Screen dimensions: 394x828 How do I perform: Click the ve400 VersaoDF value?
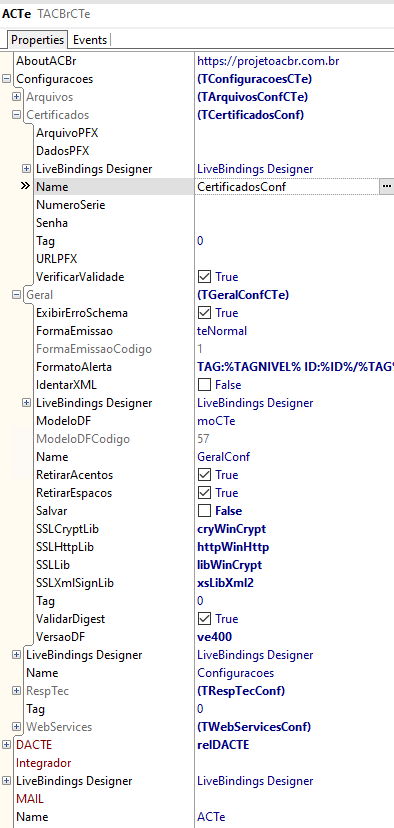[x=214, y=636]
